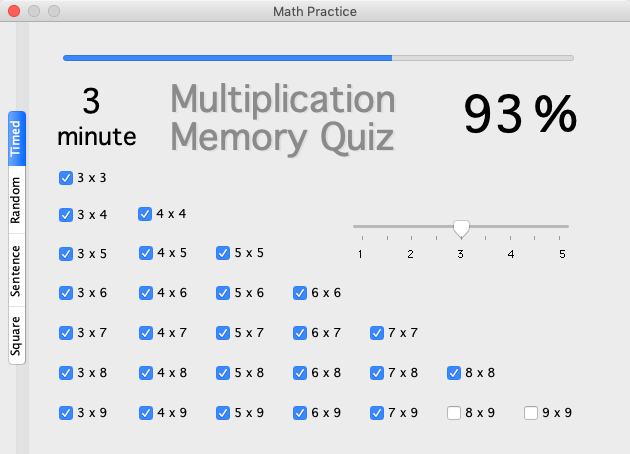Click the 93 % score label
Viewport: 630px width, 454px height.
point(520,115)
